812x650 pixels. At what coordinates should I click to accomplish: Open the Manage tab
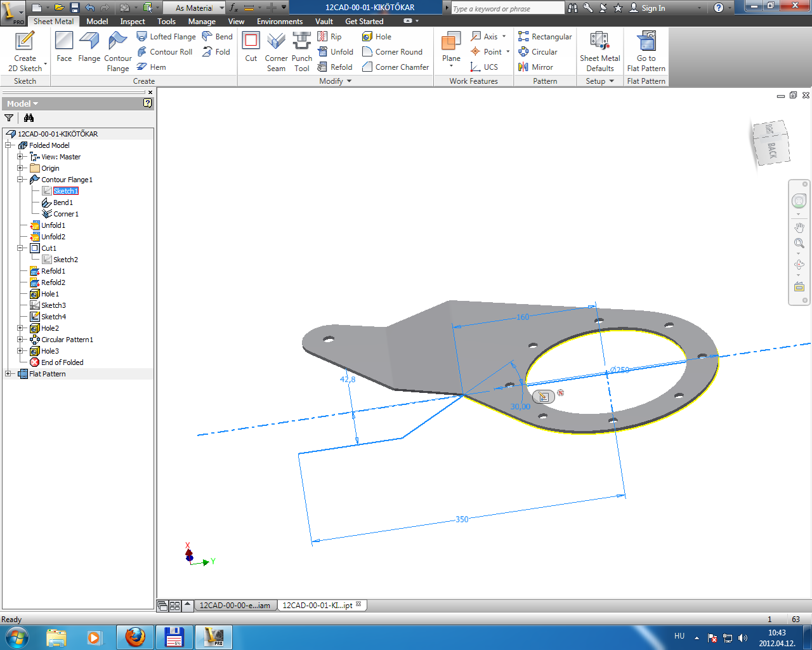[202, 22]
